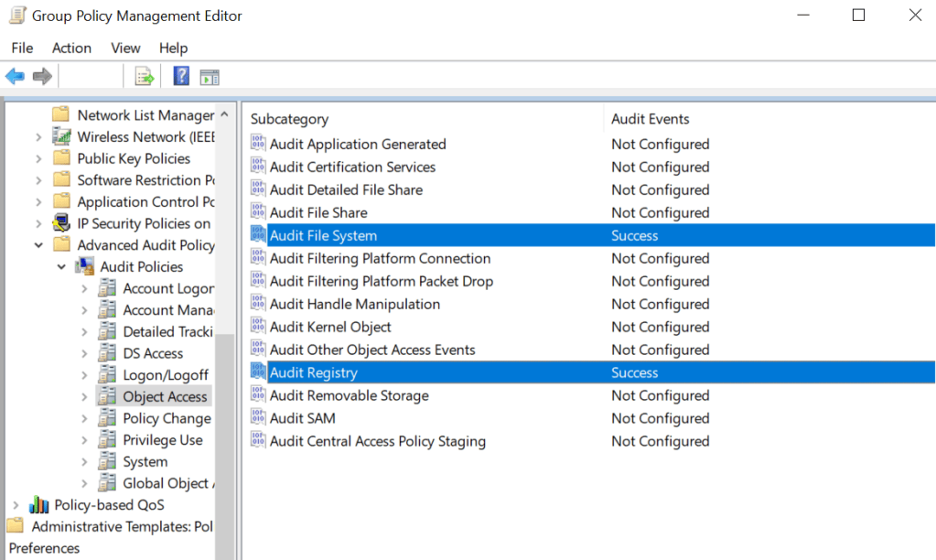
Task: Click the Show/Hide Action Pane icon
Action: [210, 77]
